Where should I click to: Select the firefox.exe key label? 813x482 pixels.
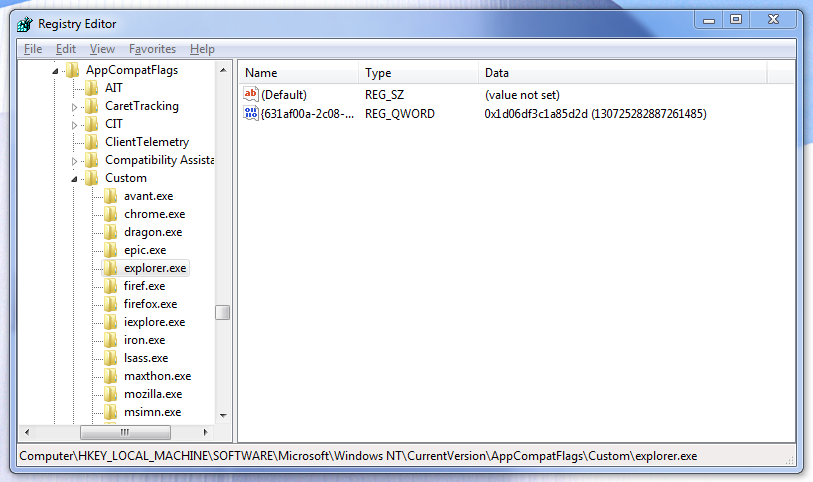click(x=150, y=304)
